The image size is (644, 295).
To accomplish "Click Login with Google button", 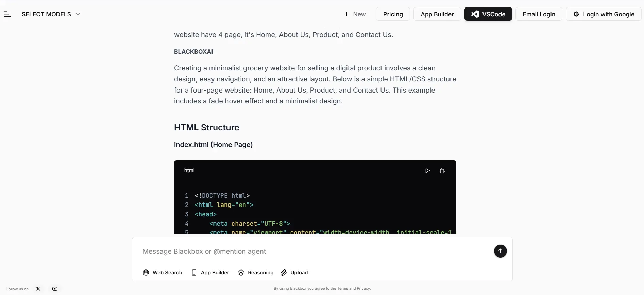I will point(604,14).
